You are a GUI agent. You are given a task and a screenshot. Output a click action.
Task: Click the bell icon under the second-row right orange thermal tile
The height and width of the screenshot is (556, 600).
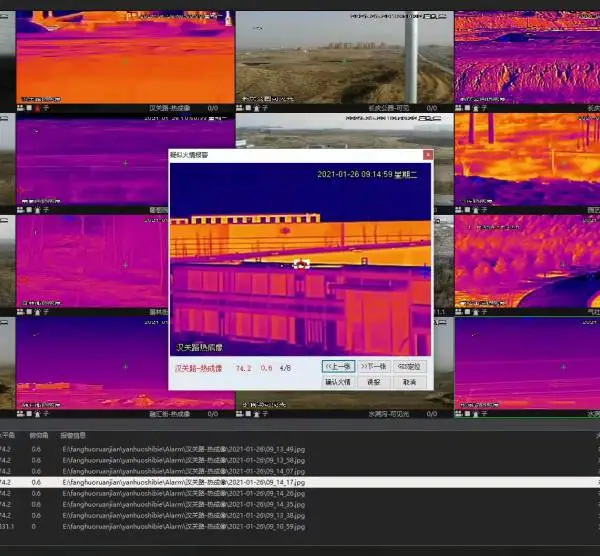476,210
